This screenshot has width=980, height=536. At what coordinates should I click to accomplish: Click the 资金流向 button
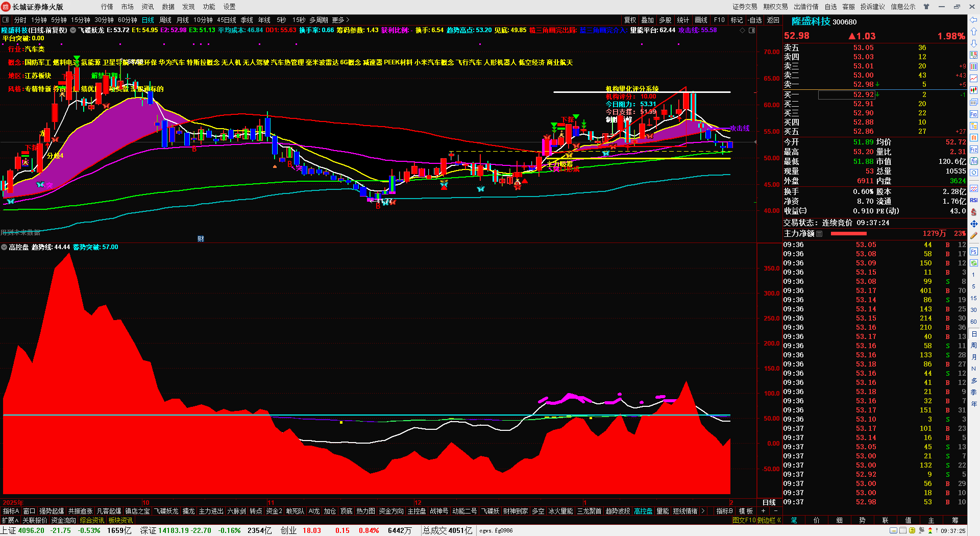click(63, 520)
